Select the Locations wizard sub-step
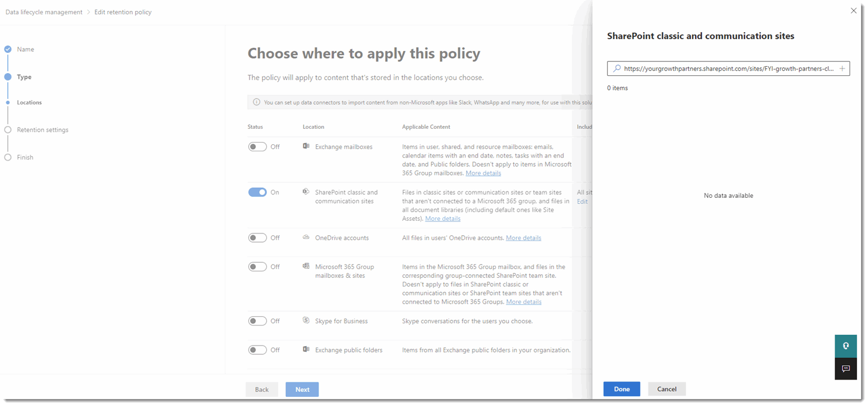Screen dimensions: 868x406 [x=29, y=102]
